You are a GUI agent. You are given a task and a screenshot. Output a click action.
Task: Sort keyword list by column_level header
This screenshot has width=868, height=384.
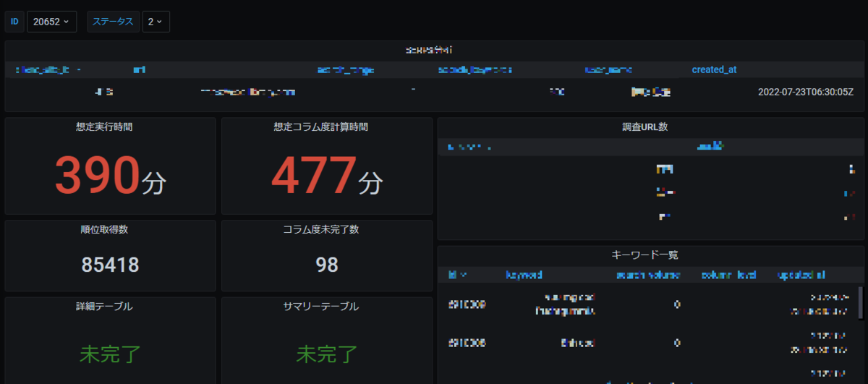coord(728,276)
